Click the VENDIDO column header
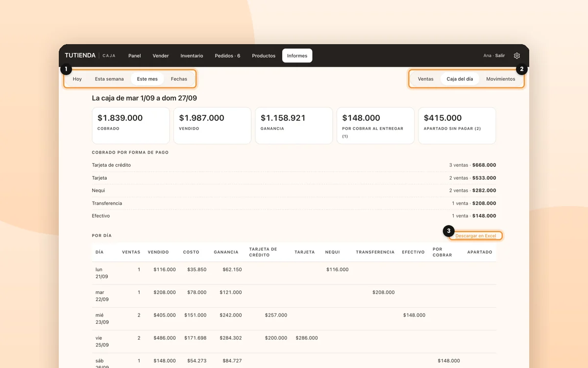Image resolution: width=588 pixels, height=368 pixels. pyautogui.click(x=158, y=252)
